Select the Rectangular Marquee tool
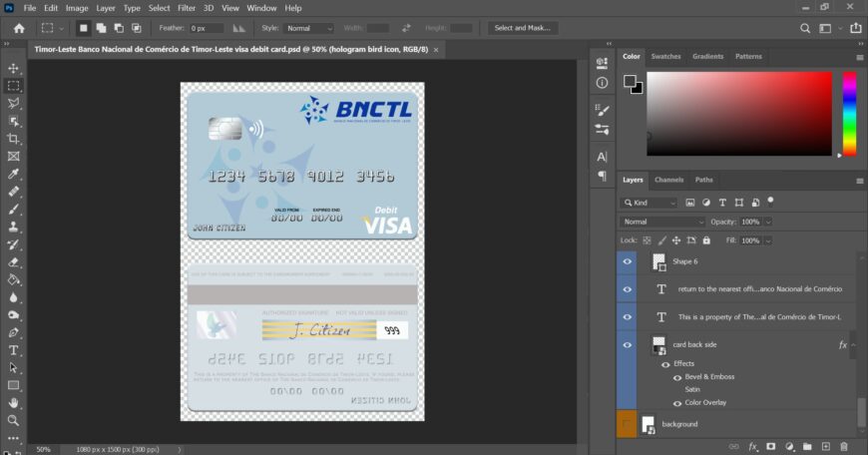Image resolution: width=868 pixels, height=455 pixels. pyautogui.click(x=13, y=86)
